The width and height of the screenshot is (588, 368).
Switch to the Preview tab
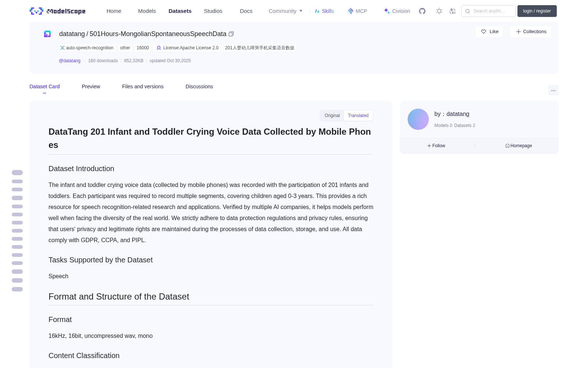91,86
